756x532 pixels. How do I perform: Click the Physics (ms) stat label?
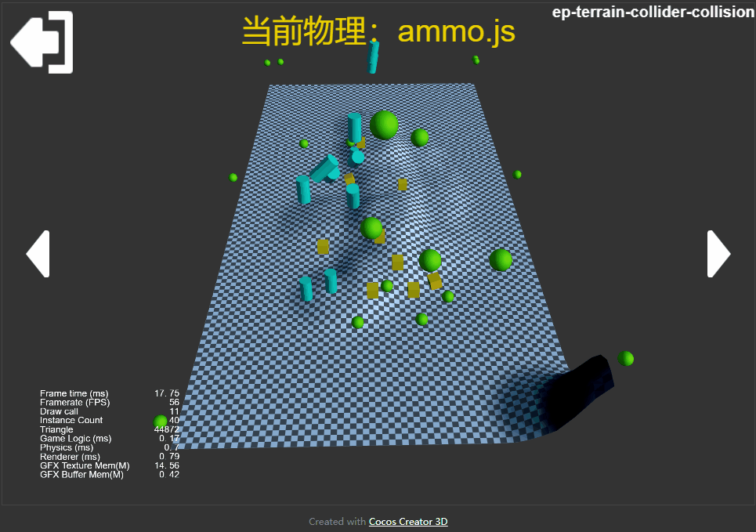[x=67, y=447]
